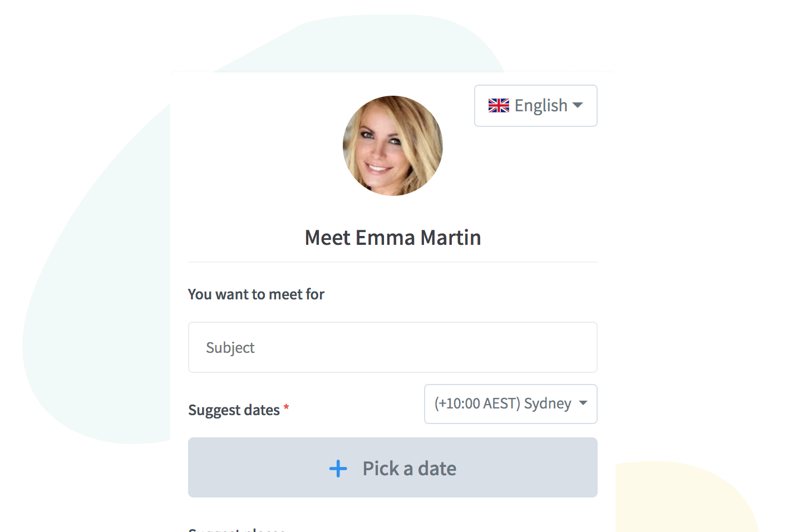Click the partially visible Suggest places label

[x=237, y=529]
